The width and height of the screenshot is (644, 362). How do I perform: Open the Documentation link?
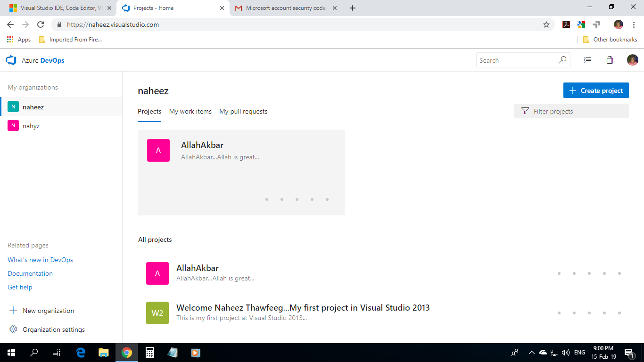[x=30, y=273]
